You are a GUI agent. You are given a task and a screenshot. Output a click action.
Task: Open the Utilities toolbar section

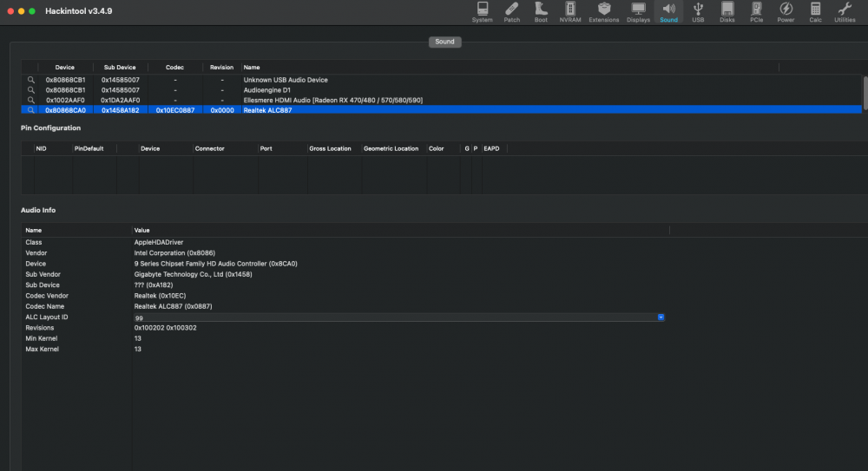pyautogui.click(x=845, y=11)
